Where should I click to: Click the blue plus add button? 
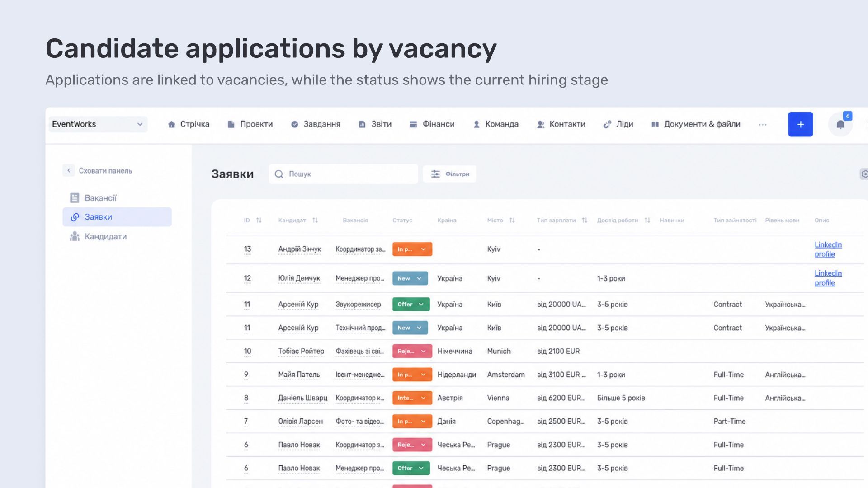pyautogui.click(x=800, y=124)
